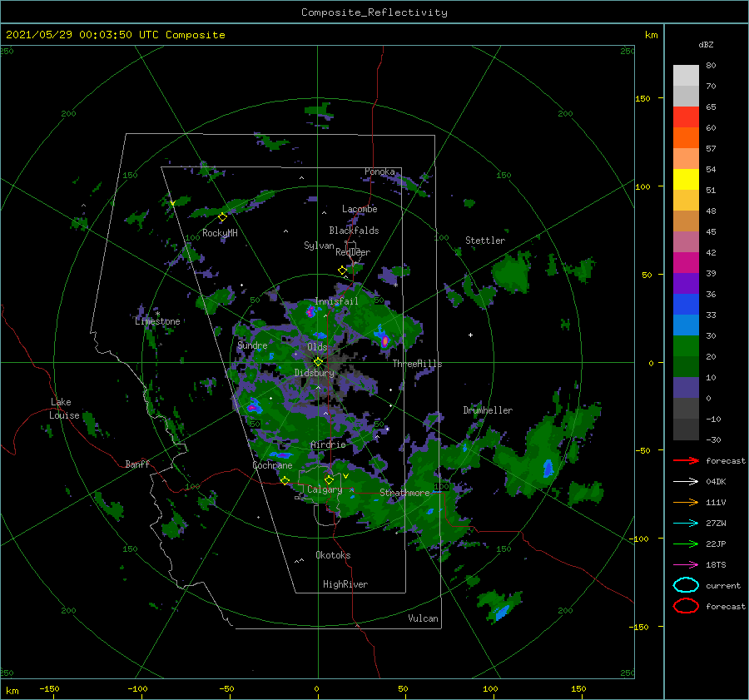Select the yellow 54–51 dBZ color swatch
The width and height of the screenshot is (749, 700).
[x=686, y=180]
